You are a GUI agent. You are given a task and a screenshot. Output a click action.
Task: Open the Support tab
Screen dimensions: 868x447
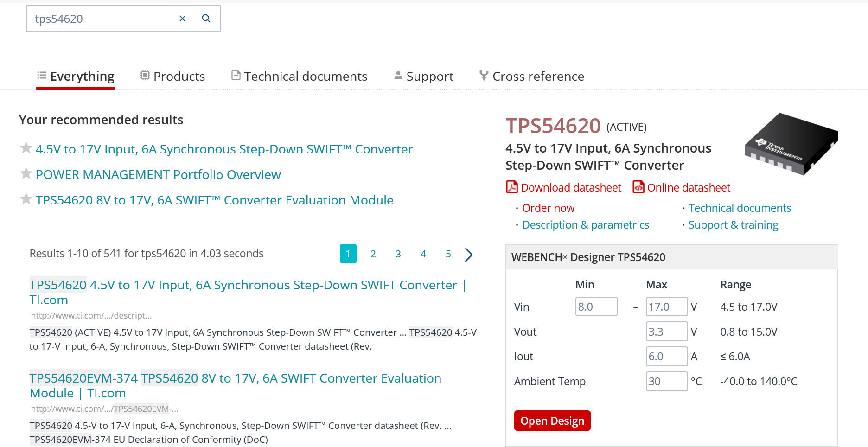[x=424, y=76]
